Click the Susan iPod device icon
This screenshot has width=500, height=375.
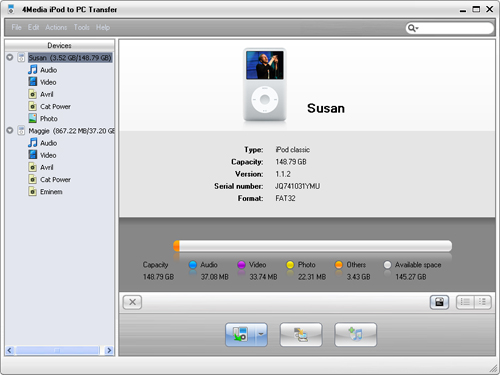[x=21, y=57]
